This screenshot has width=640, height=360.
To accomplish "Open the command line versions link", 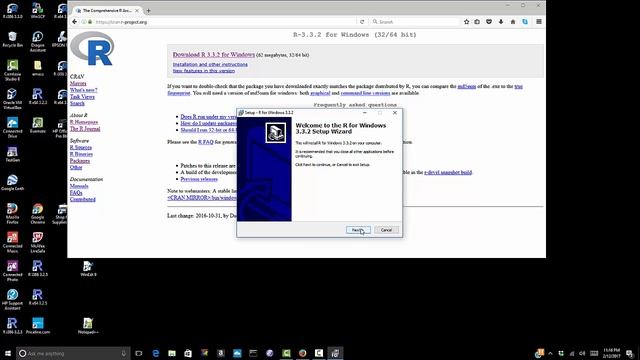I will pos(365,93).
